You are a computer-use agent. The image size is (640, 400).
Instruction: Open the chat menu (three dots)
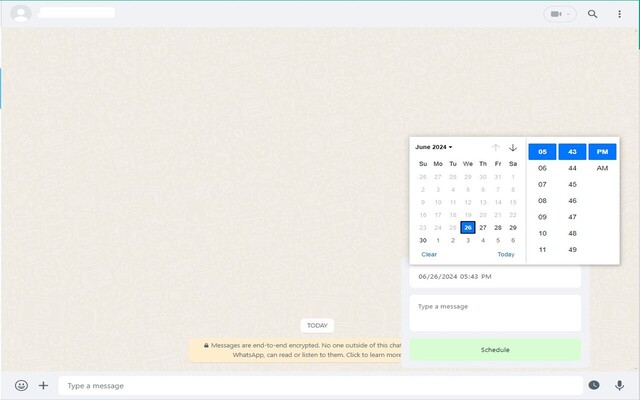pyautogui.click(x=619, y=14)
